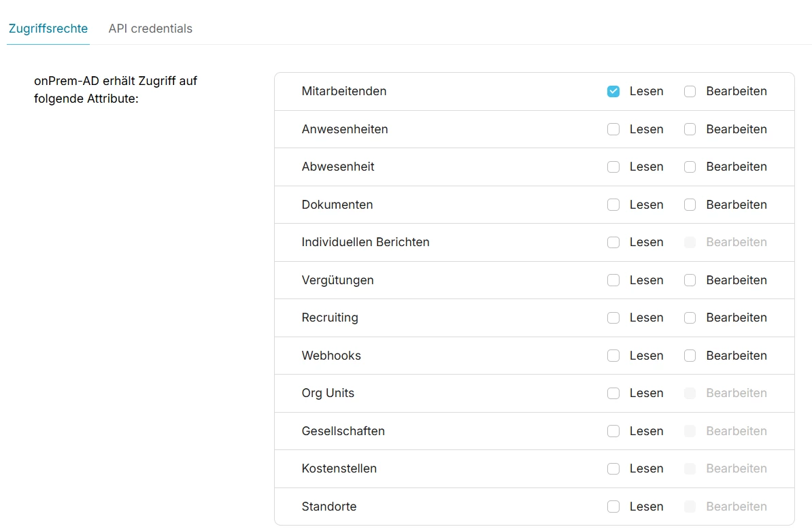
Task: Tick Bearbeiten for Dokumenten
Action: click(x=690, y=205)
